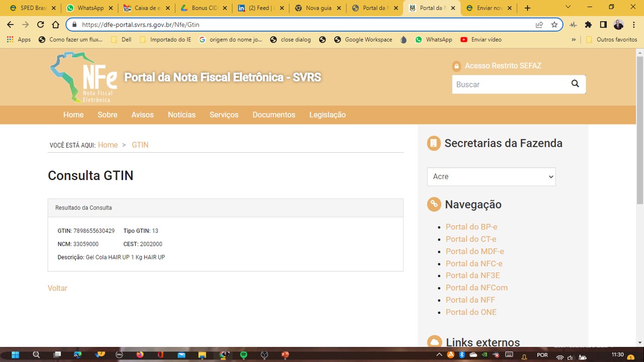Open the Avisos menu item
The height and width of the screenshot is (362, 644).
click(142, 115)
